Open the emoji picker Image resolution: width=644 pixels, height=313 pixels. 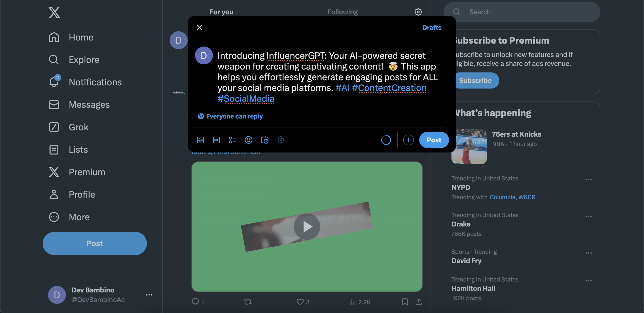(x=248, y=140)
